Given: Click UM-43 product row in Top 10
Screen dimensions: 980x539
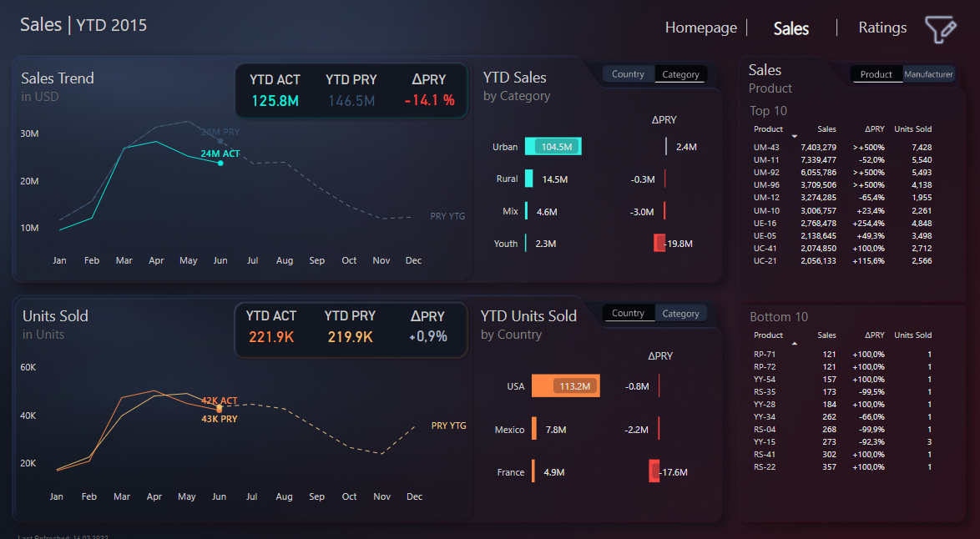Looking at the screenshot, I should tap(766, 148).
